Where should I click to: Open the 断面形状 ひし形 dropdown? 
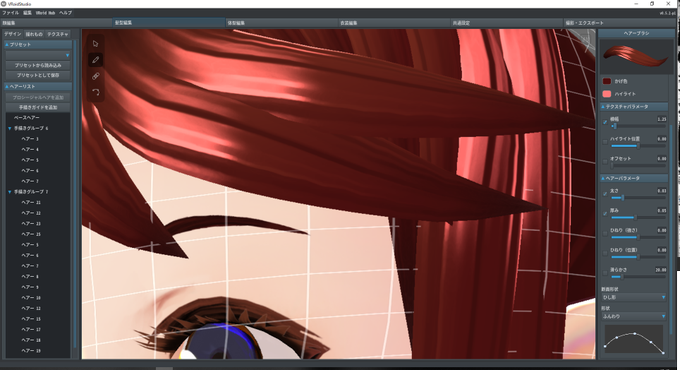point(634,297)
